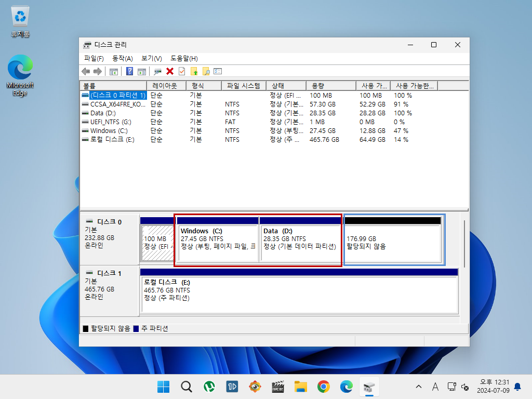The width and height of the screenshot is (532, 399).
Task: Click the IME A language indicator
Action: tap(435, 387)
